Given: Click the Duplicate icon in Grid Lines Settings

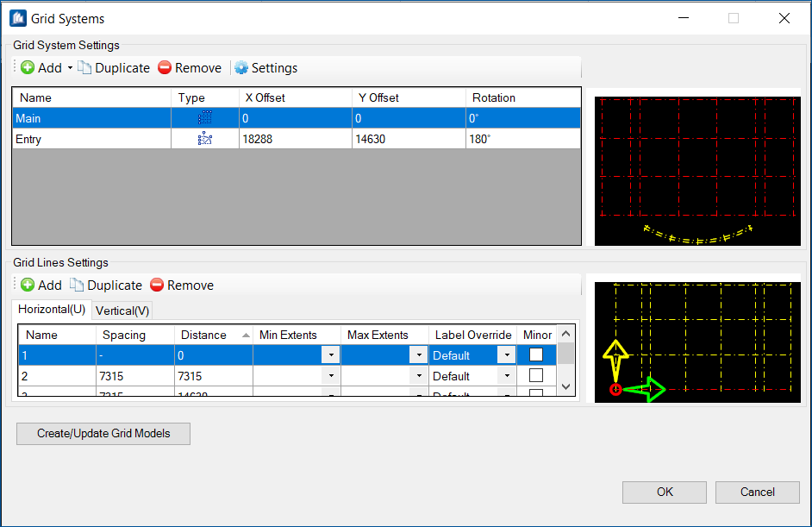Looking at the screenshot, I should tap(77, 285).
